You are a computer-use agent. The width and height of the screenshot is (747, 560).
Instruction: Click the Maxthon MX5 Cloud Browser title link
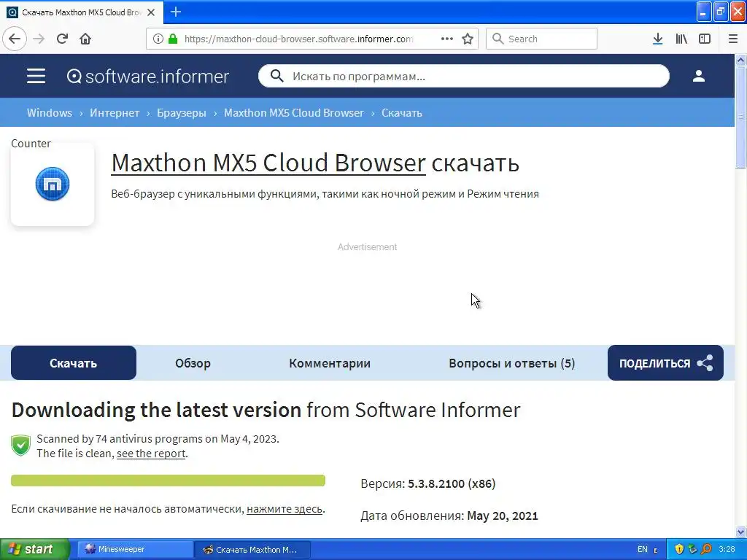click(x=268, y=163)
